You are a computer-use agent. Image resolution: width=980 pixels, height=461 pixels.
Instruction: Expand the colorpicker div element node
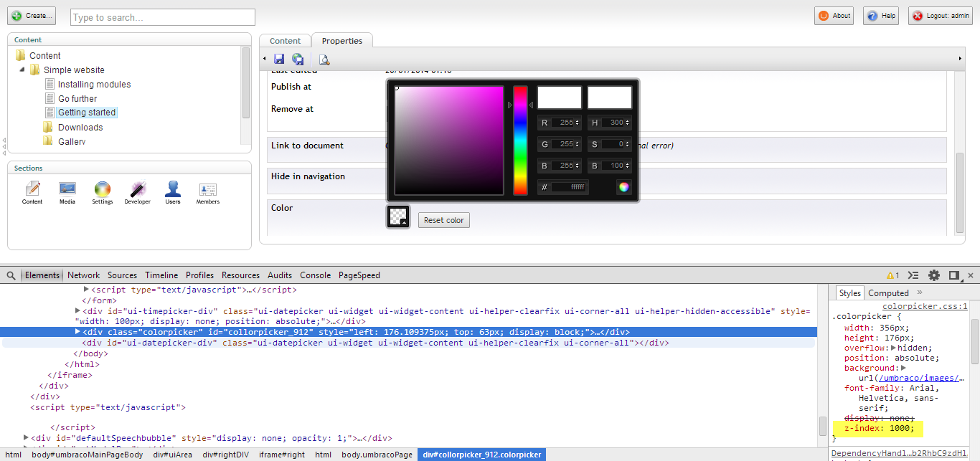pyautogui.click(x=77, y=332)
